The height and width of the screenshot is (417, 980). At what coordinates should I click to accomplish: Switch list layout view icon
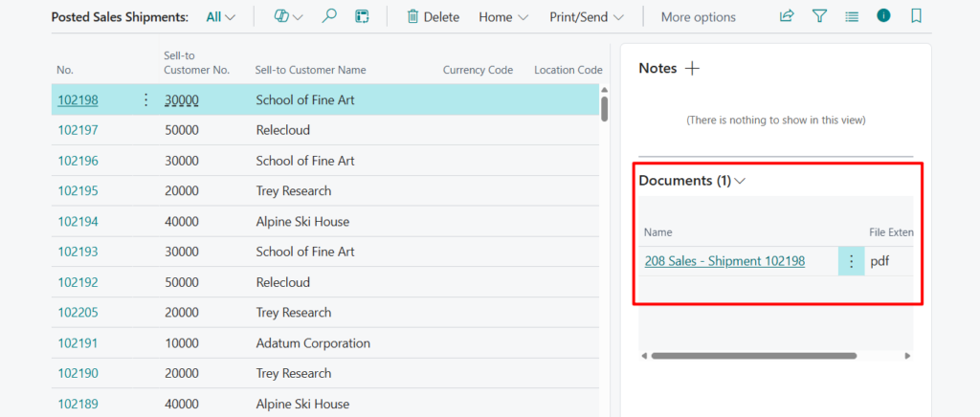(852, 16)
